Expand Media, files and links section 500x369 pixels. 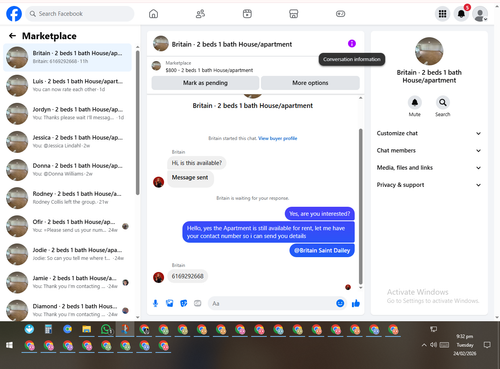[429, 168]
